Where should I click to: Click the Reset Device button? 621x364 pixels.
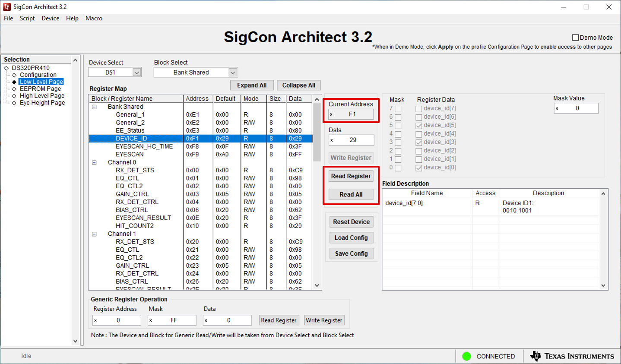coord(351,222)
